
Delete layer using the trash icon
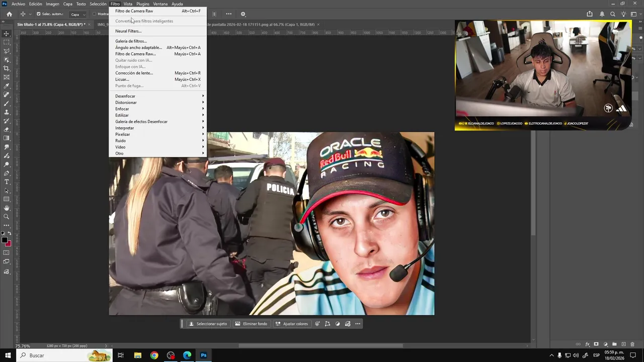tap(633, 344)
